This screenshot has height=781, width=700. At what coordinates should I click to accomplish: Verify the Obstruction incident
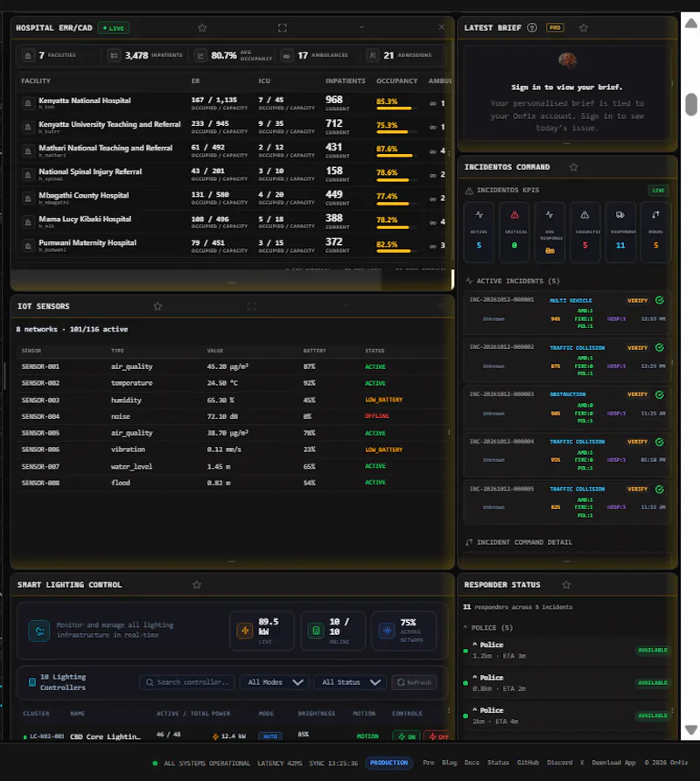[637, 394]
